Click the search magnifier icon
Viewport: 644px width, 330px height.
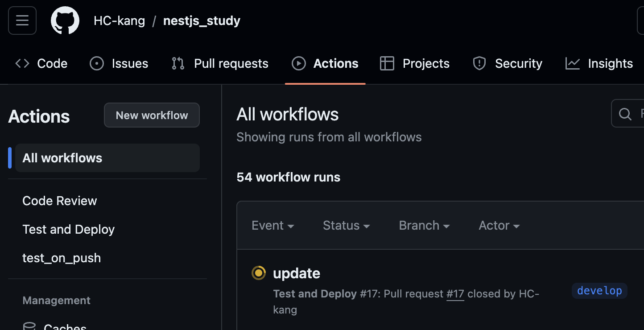click(x=625, y=114)
